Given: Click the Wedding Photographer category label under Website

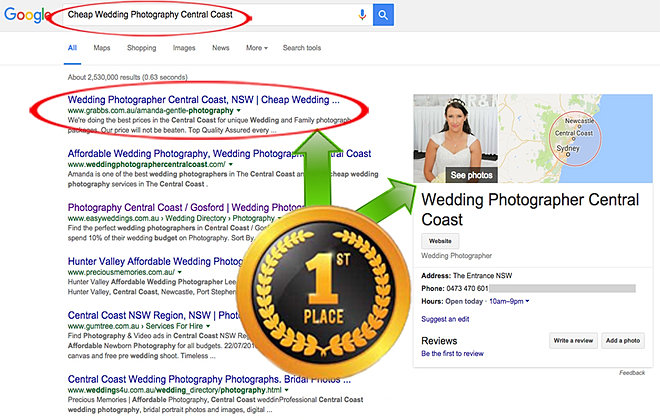Looking at the screenshot, I should click(456, 255).
